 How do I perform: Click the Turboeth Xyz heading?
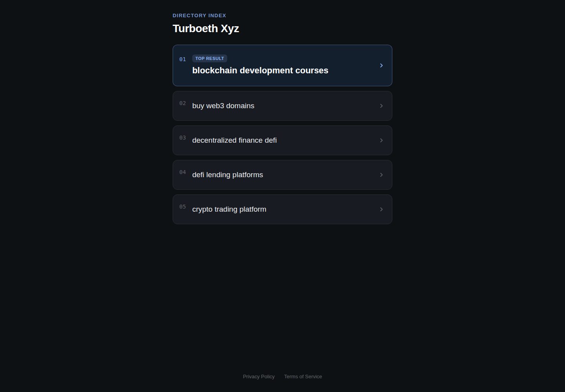point(206,29)
